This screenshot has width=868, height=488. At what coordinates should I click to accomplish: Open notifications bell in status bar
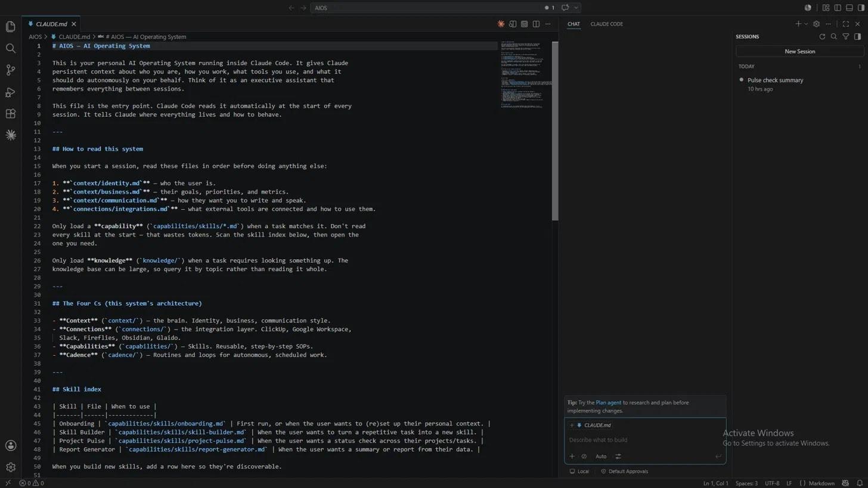860,483
